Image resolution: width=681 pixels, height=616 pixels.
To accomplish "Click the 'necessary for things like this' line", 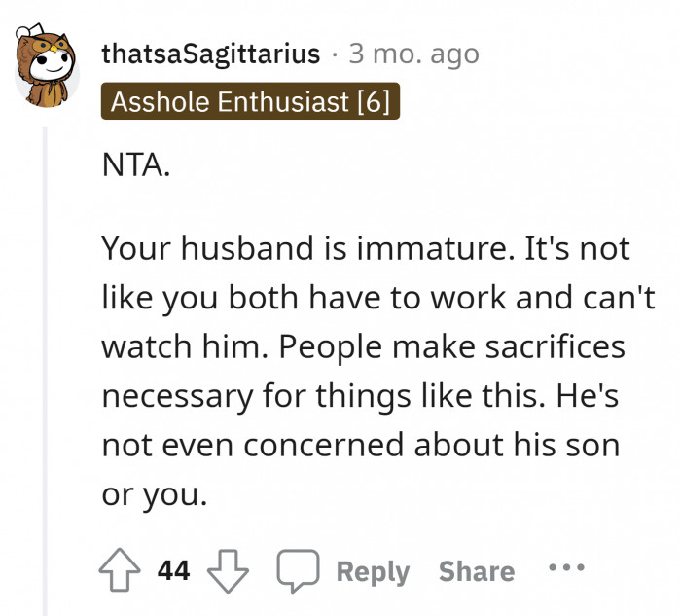I will point(338,396).
